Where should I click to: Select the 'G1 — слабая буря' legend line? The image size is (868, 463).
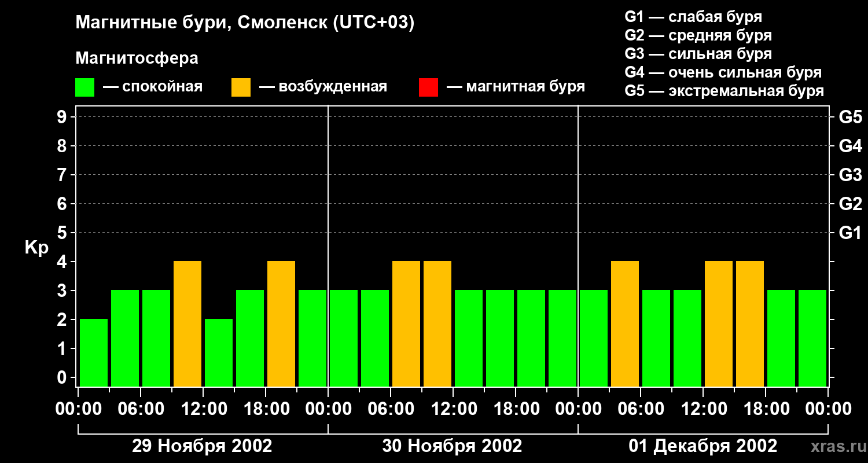pyautogui.click(x=693, y=17)
